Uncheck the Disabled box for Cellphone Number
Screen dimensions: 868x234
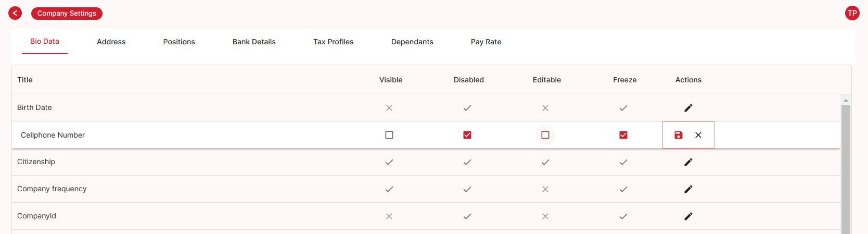click(x=467, y=135)
